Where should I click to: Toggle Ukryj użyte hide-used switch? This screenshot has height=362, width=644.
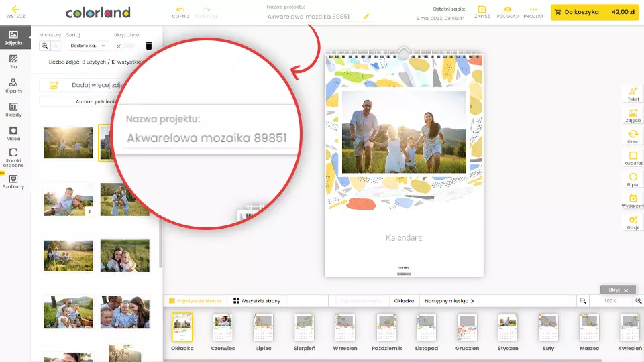pyautogui.click(x=125, y=46)
